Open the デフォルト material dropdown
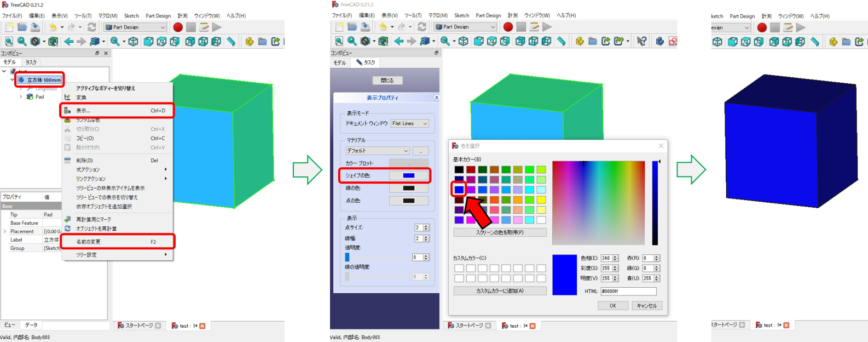Image resolution: width=868 pixels, height=342 pixels. pyautogui.click(x=377, y=151)
